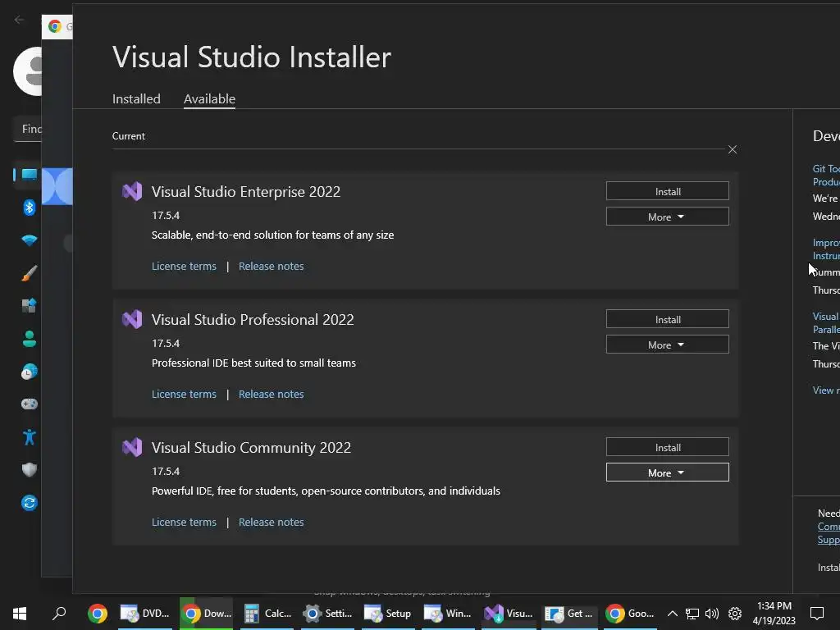Dismiss the Current section with X
The image size is (840, 630).
point(733,149)
